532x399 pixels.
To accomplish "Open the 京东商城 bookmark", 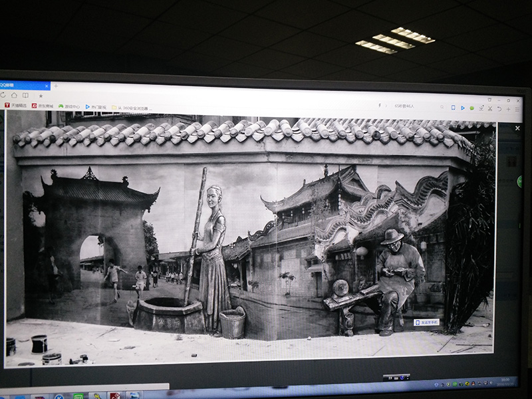I will point(43,105).
